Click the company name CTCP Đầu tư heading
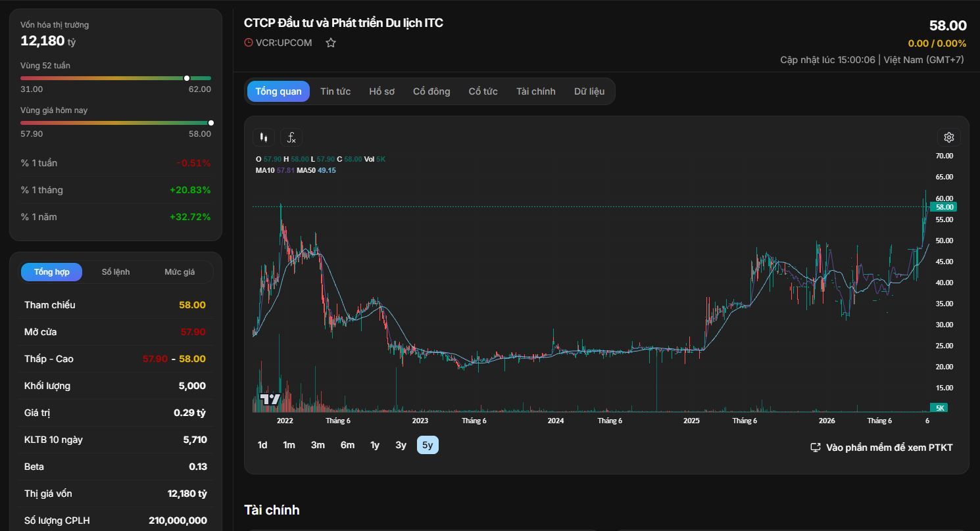Image resolution: width=980 pixels, height=531 pixels. (343, 23)
